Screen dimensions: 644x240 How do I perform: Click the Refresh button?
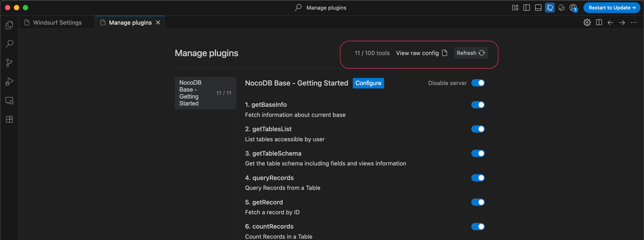[x=470, y=53]
